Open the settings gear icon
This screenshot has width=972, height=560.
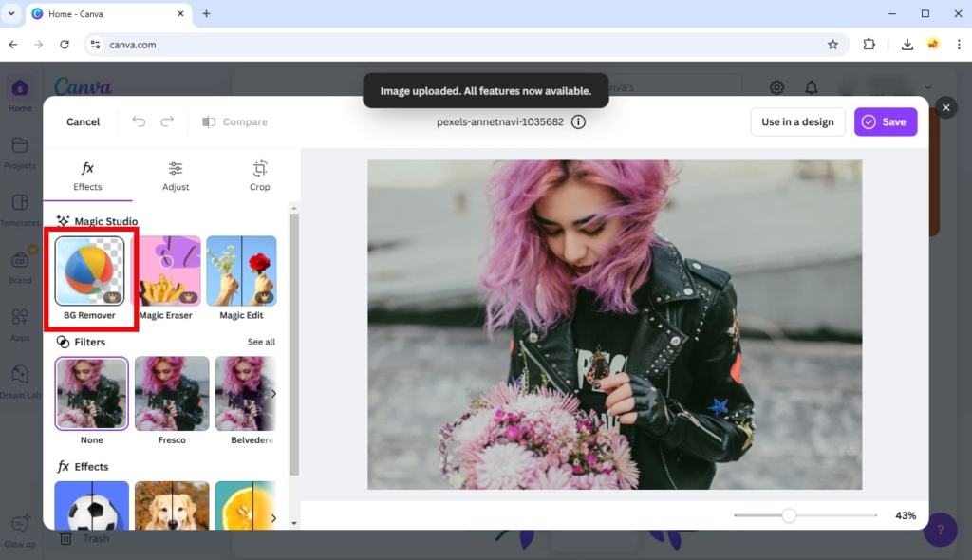click(x=776, y=87)
